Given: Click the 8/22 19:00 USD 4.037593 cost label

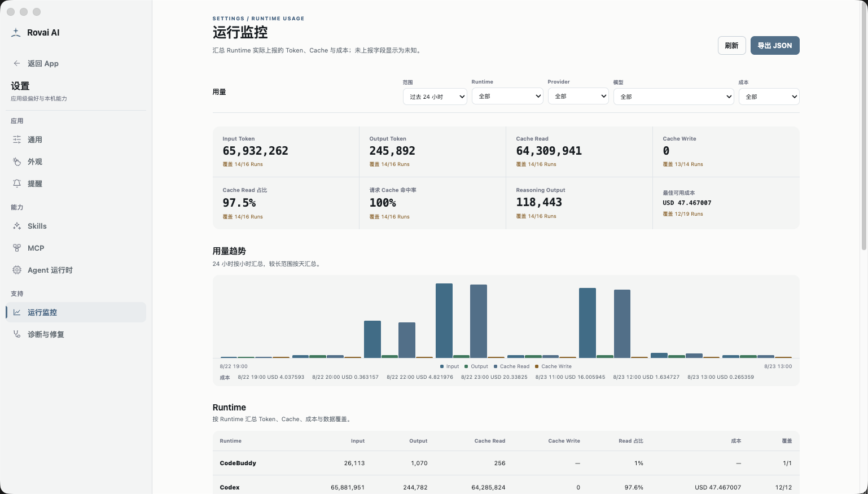Looking at the screenshot, I should [x=271, y=377].
